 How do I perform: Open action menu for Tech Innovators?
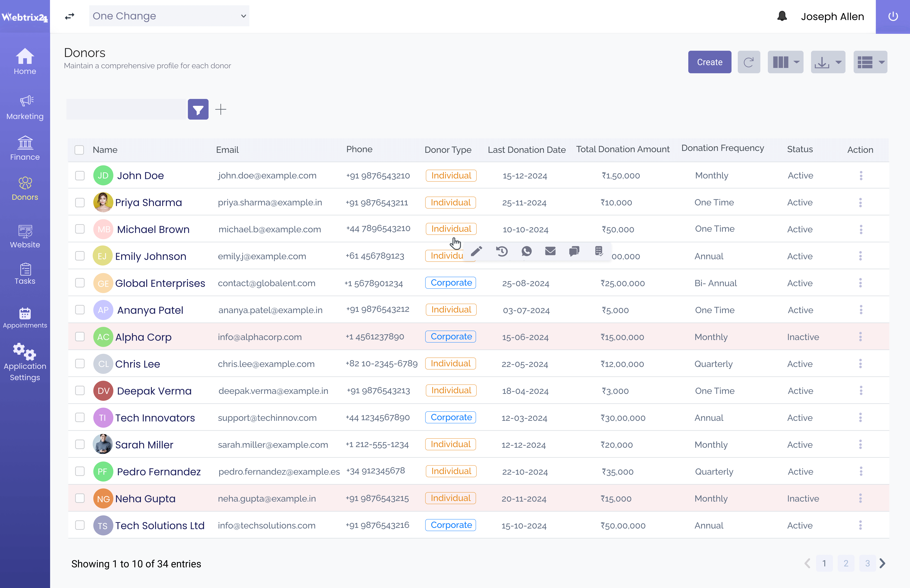click(x=860, y=418)
